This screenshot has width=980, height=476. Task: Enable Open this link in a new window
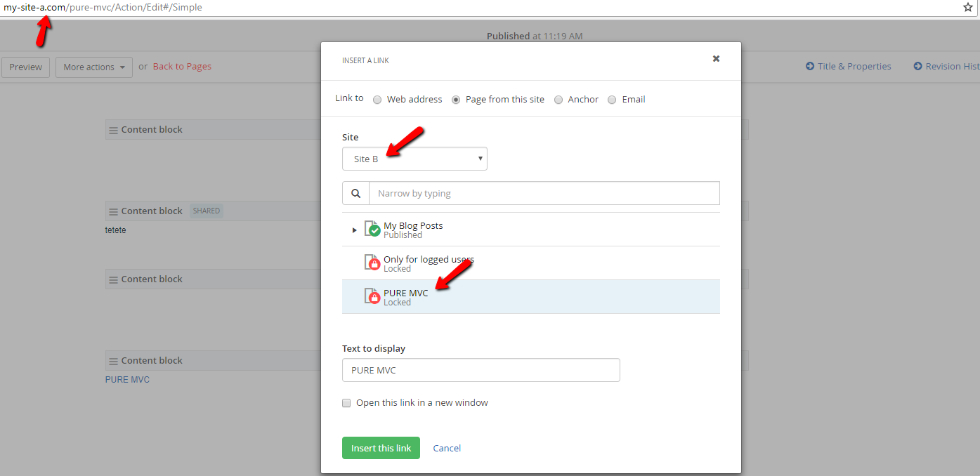pos(346,403)
